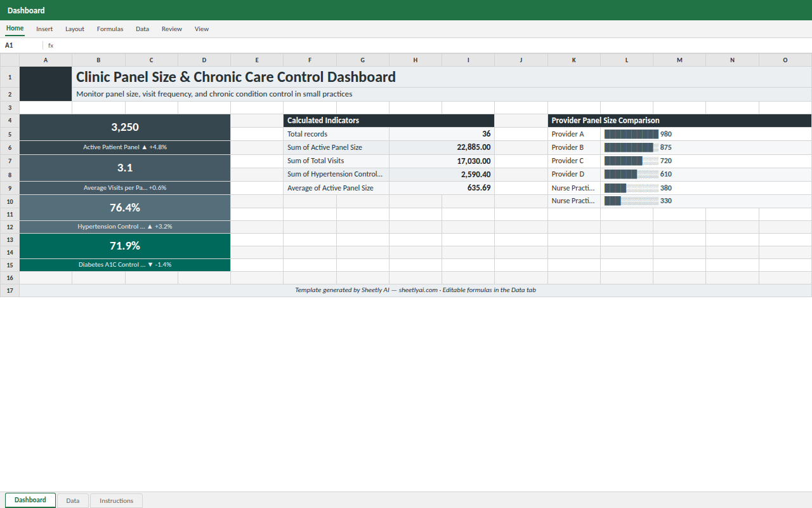Select the 380 bar cell
Image resolution: width=812 pixels, height=508 pixels.
tap(706, 188)
